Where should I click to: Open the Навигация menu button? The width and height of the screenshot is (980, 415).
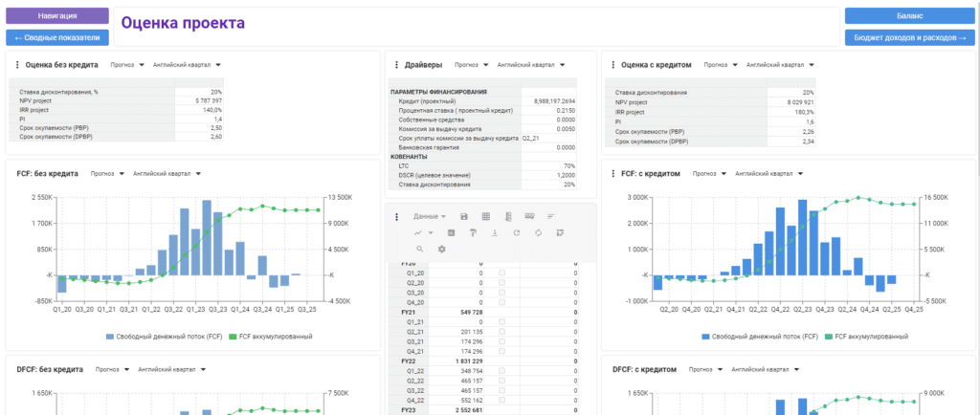(56, 16)
